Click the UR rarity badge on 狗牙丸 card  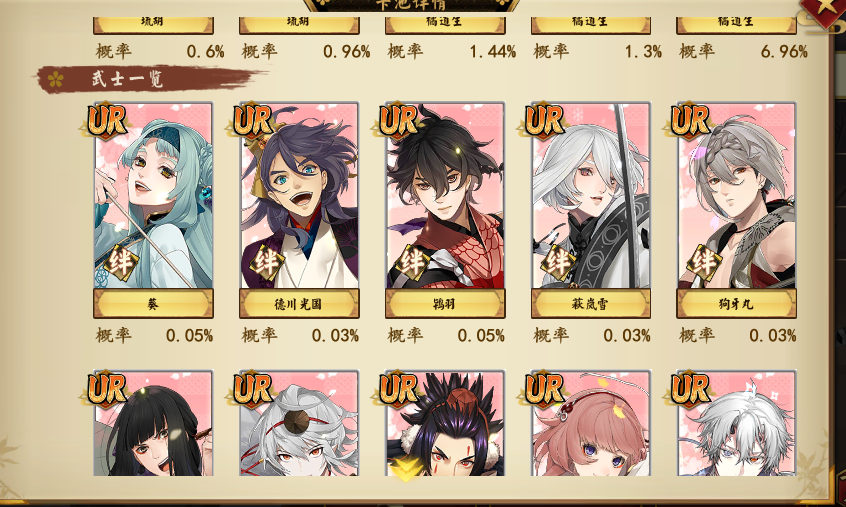pyautogui.click(x=690, y=120)
